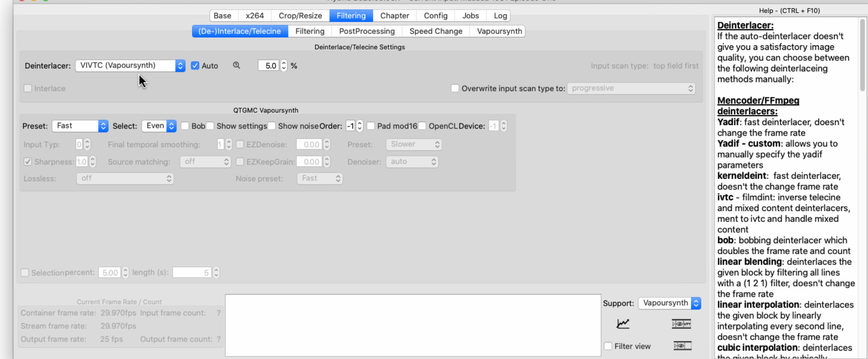Click the Auto percentage value field
This screenshot has width=868, height=359.
point(269,65)
